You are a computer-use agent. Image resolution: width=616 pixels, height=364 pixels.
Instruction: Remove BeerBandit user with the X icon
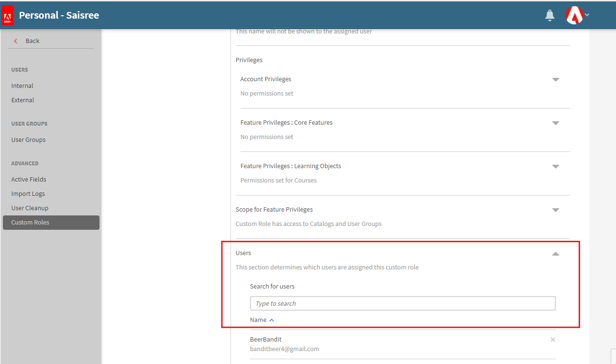pyautogui.click(x=552, y=340)
